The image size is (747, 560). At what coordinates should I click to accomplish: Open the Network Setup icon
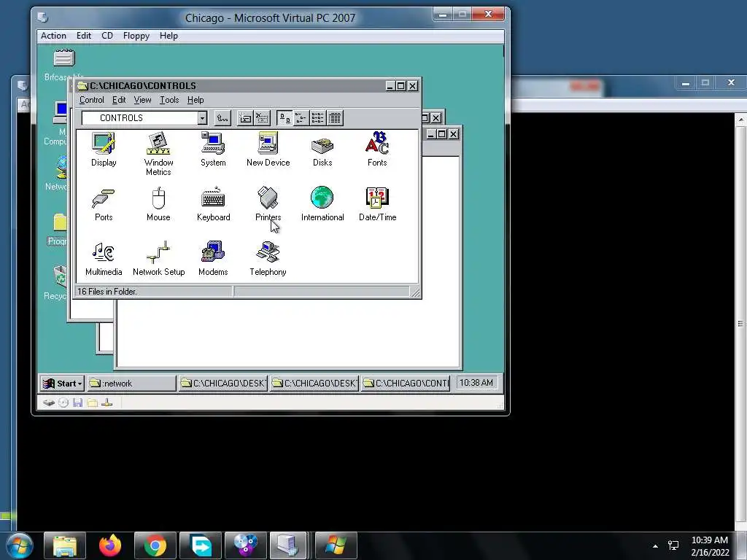[158, 259]
